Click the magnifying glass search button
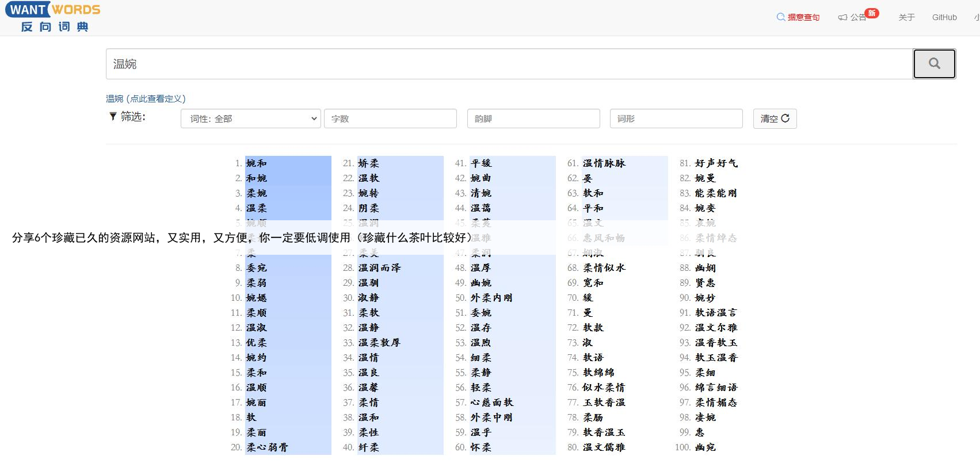Viewport: 980px width, 475px height. coord(934,64)
